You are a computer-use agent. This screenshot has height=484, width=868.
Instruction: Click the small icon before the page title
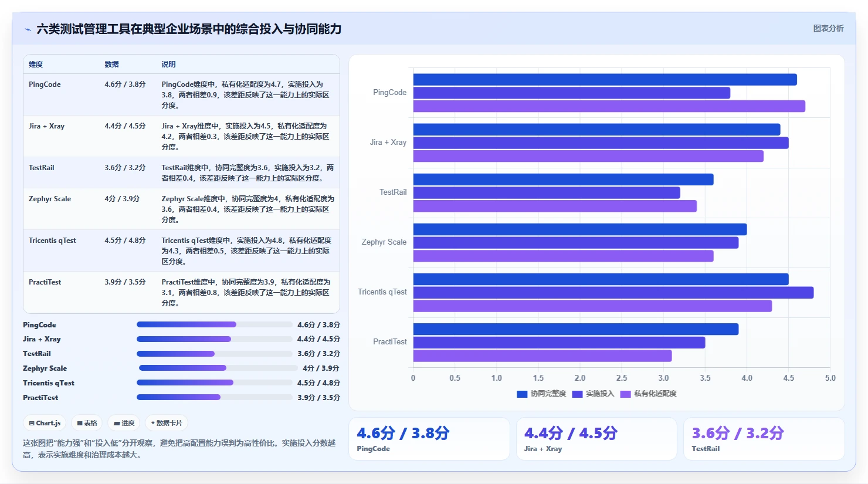point(28,29)
